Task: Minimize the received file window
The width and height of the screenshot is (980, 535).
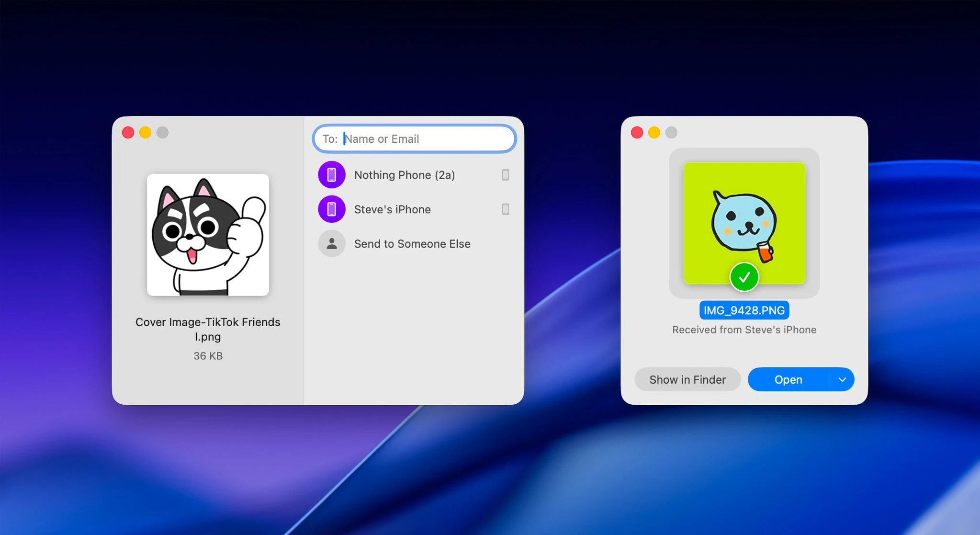Action: coord(654,133)
